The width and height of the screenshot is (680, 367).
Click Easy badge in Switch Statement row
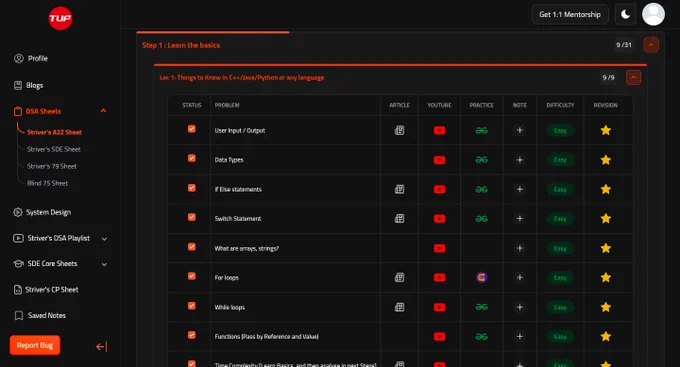560,219
